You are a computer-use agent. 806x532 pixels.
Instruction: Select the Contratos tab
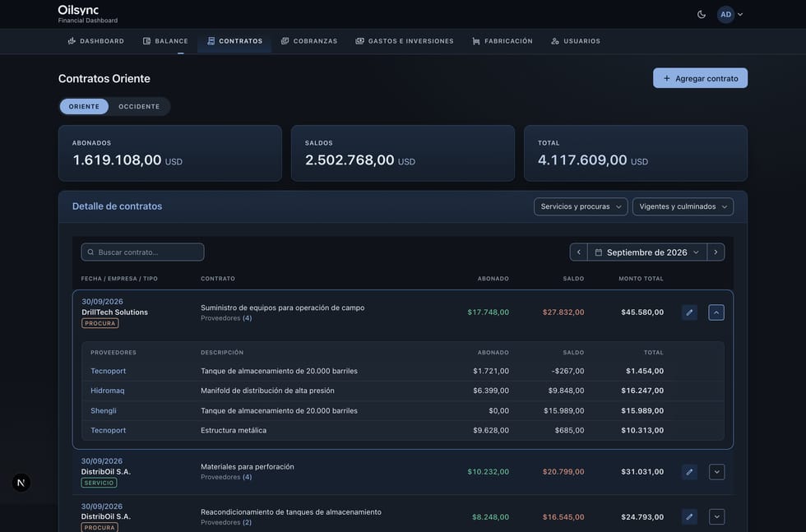click(x=234, y=41)
